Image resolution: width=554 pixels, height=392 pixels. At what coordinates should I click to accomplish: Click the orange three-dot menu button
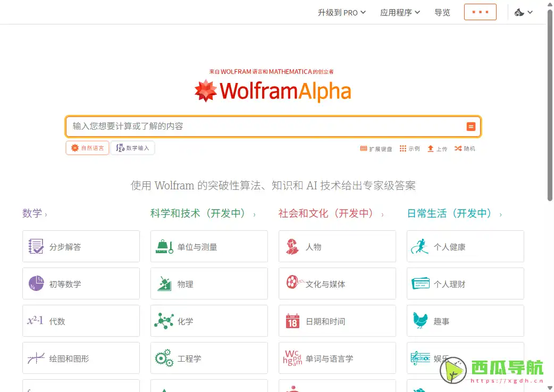(480, 11)
